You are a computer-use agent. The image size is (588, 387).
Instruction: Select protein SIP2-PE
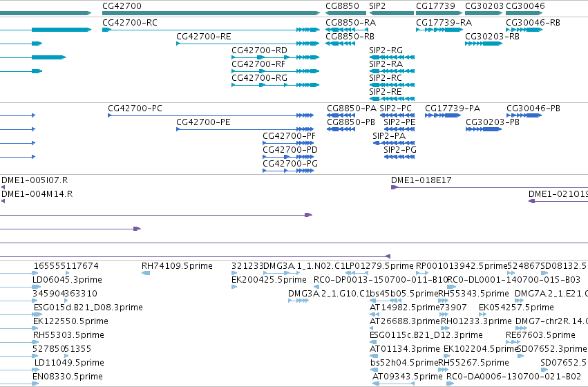[400, 122]
